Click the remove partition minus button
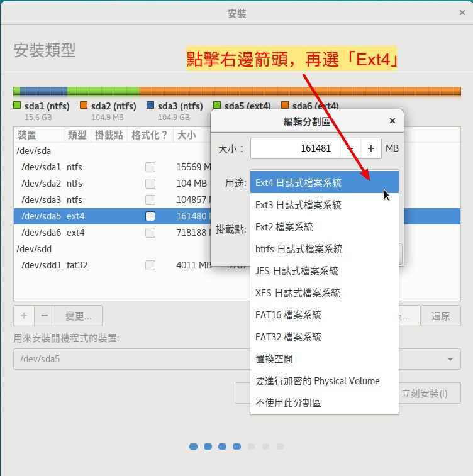 [x=44, y=316]
